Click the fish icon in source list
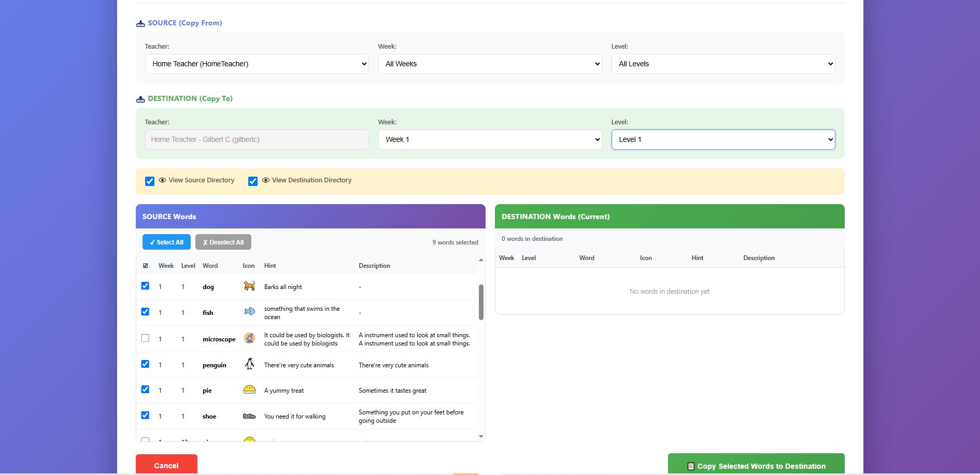980x475 pixels. click(249, 312)
